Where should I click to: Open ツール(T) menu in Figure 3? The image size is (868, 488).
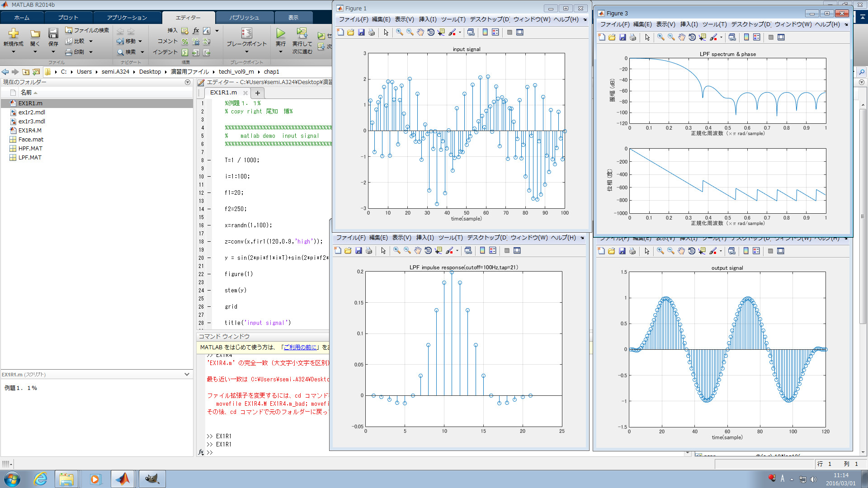tap(714, 24)
